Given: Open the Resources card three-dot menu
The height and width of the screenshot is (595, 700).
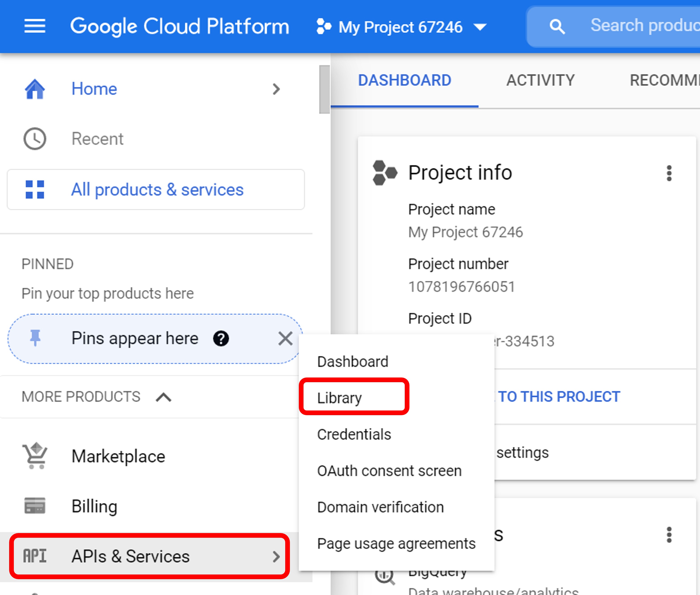Looking at the screenshot, I should (x=669, y=535).
